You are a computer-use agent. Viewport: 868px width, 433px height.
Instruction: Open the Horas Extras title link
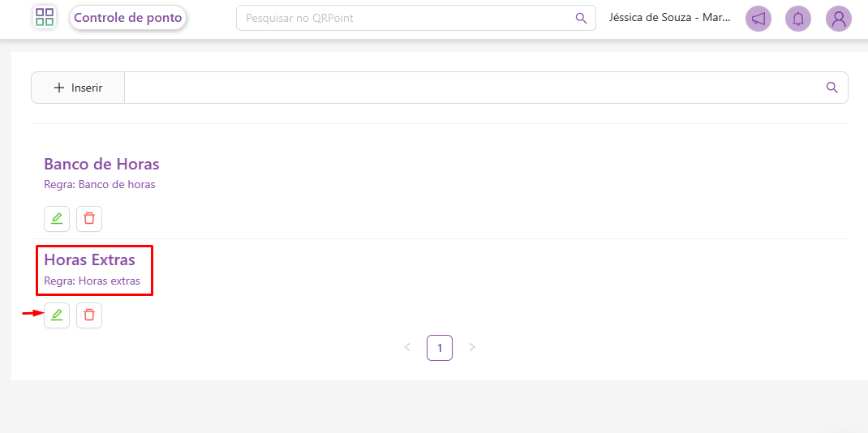tap(89, 260)
